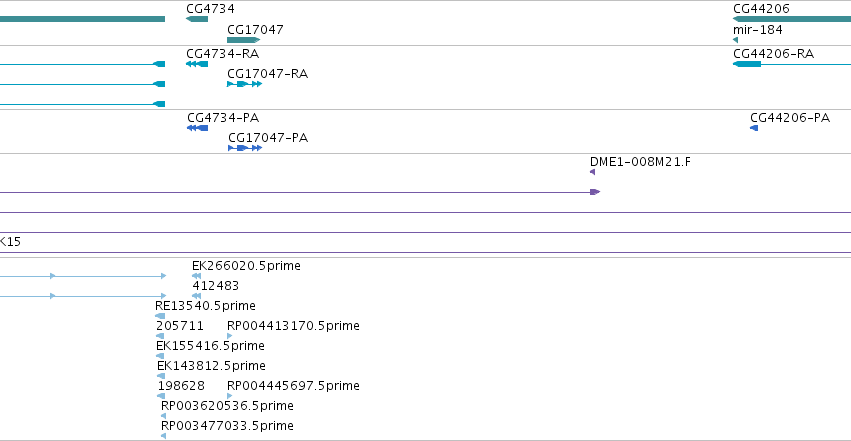
Task: Click the RP004445697.5prime feature label
Action: 293,386
